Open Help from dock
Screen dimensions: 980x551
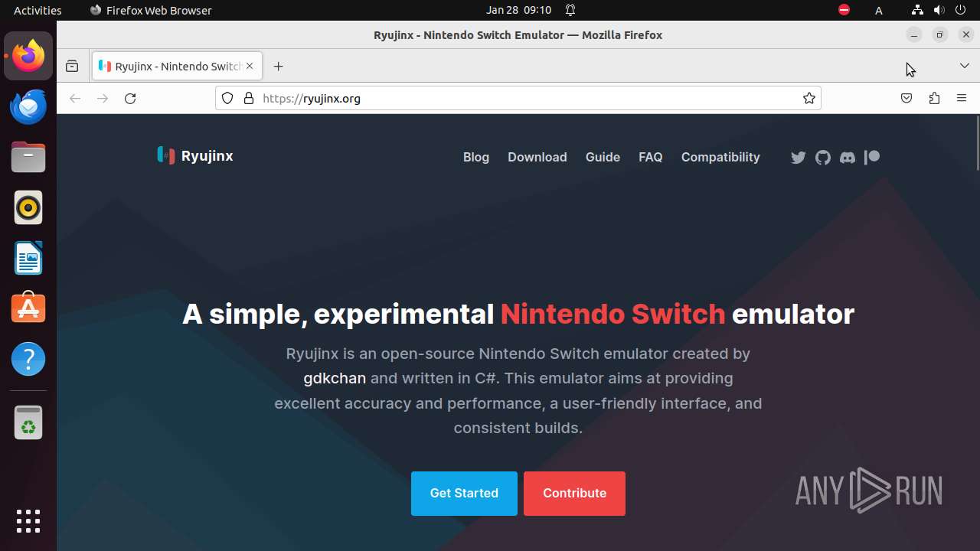click(x=28, y=359)
